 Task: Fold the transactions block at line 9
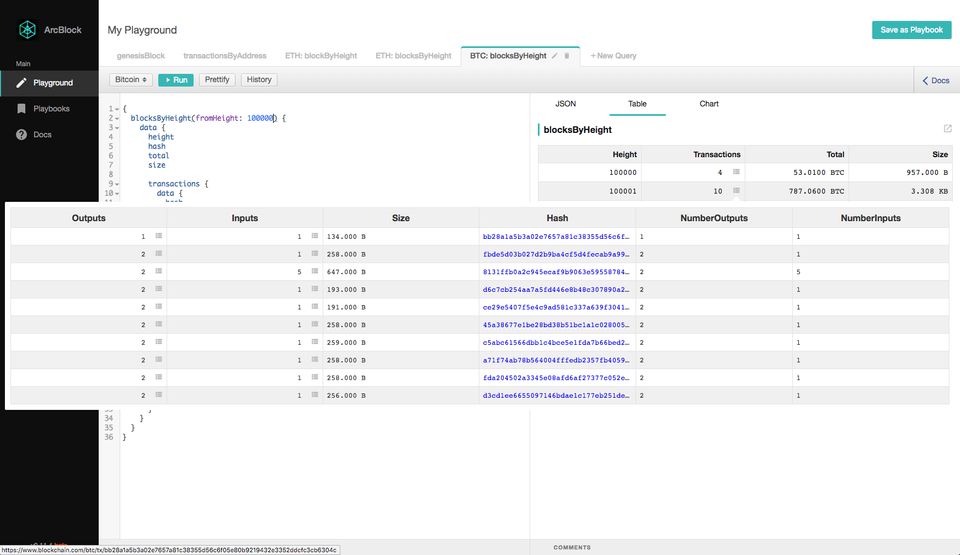coord(118,184)
